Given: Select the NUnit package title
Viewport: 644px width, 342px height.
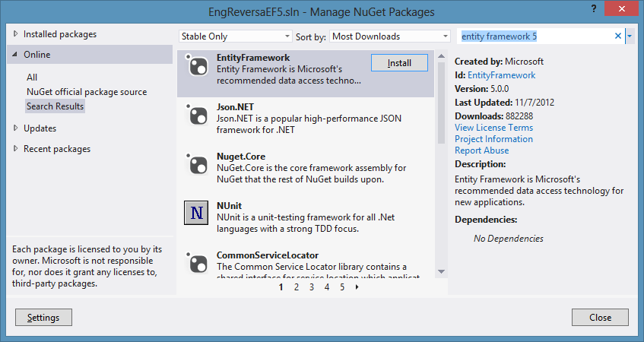Looking at the screenshot, I should tap(229, 206).
